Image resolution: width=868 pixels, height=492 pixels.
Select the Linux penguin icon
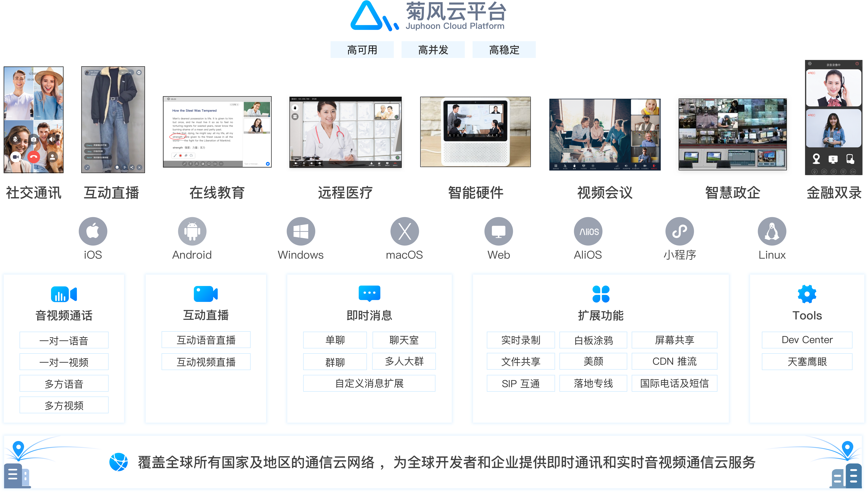(772, 231)
